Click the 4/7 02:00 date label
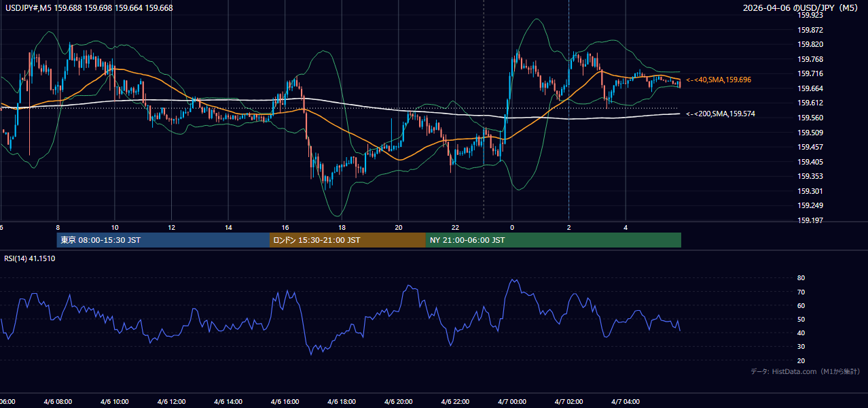This screenshot has height=408, width=868. 568,402
